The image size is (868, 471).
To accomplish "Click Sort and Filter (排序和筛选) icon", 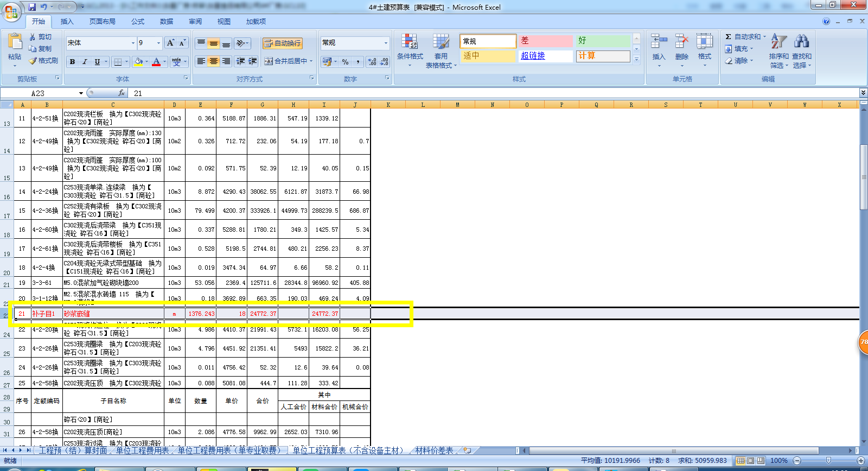I will [x=779, y=42].
